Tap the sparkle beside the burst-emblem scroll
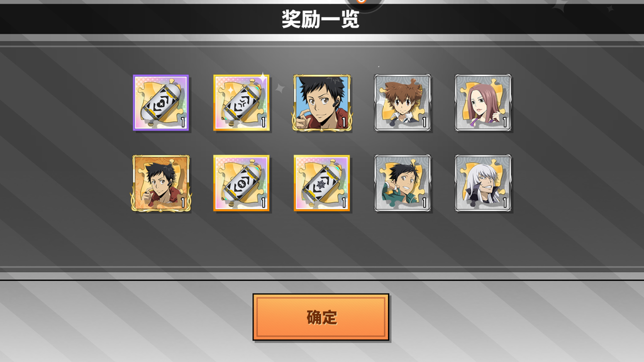This screenshot has height=362, width=644. 280,88
